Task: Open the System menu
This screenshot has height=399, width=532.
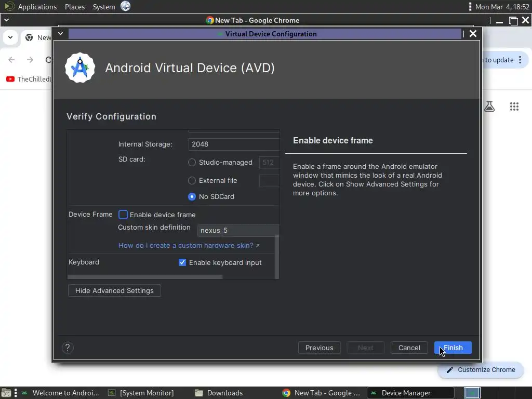Action: pos(104,7)
